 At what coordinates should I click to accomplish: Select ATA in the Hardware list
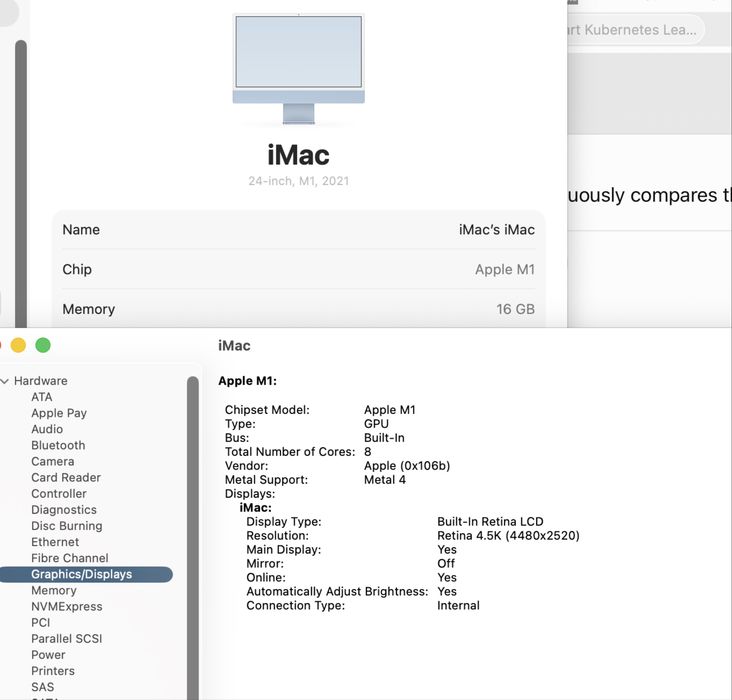click(x=42, y=397)
